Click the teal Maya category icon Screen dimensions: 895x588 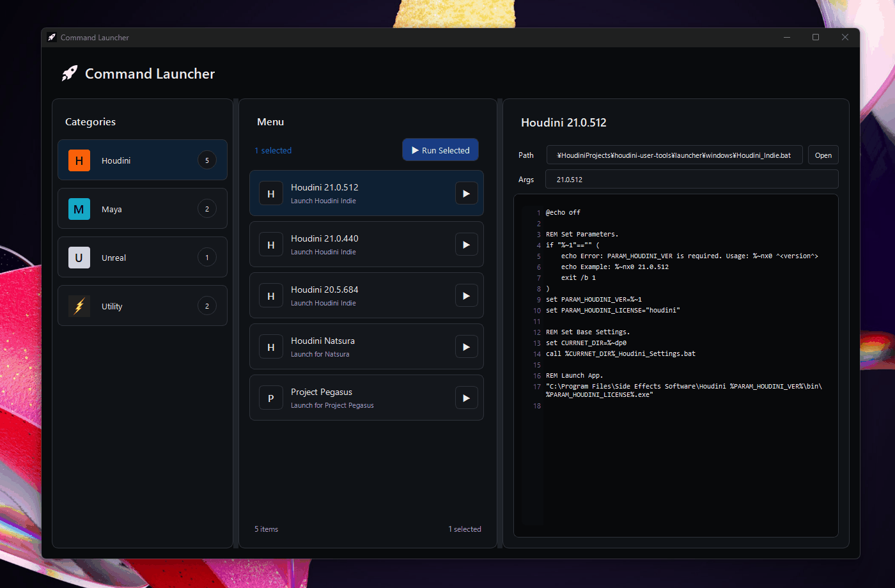coord(79,209)
